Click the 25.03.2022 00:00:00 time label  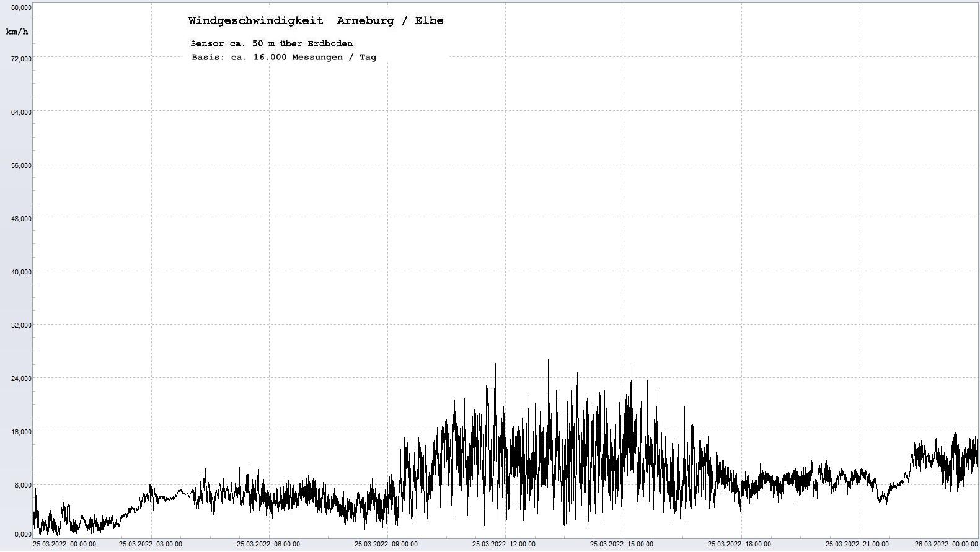pos(64,545)
